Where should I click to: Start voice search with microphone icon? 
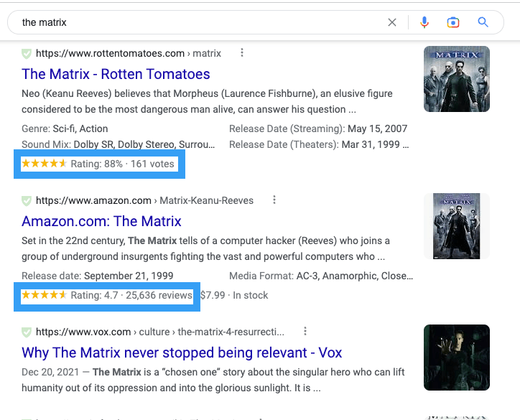(x=424, y=22)
